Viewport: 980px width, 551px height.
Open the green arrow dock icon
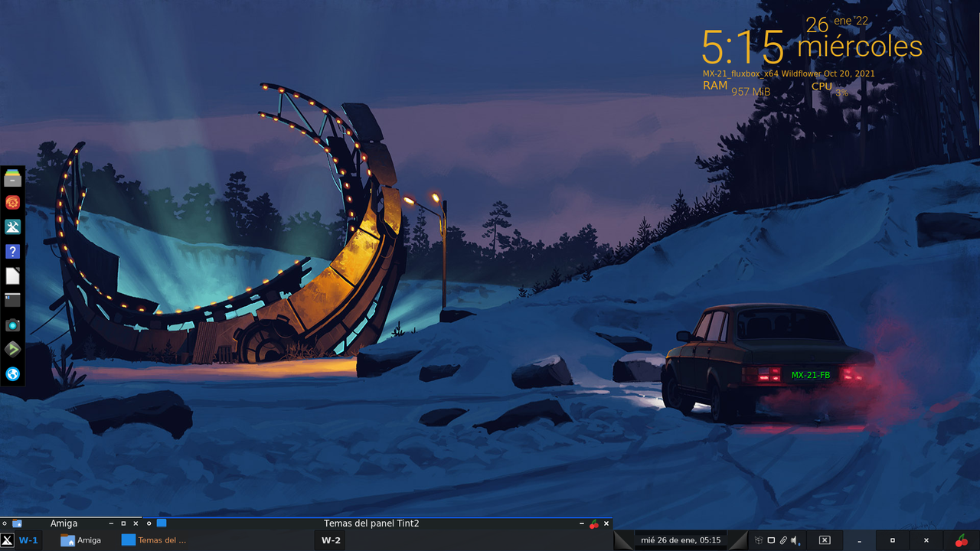pyautogui.click(x=13, y=350)
